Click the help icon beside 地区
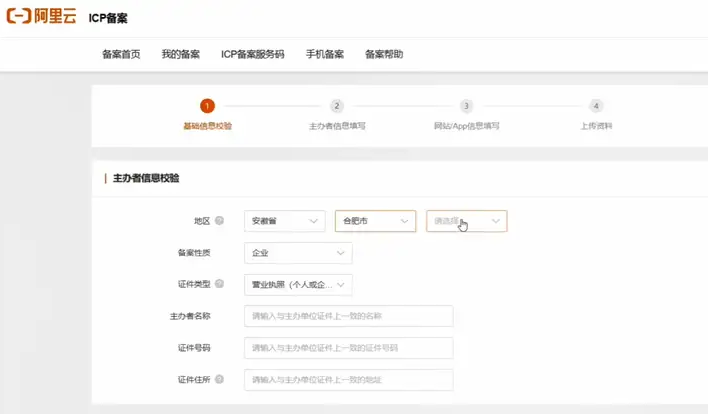 [x=219, y=221]
